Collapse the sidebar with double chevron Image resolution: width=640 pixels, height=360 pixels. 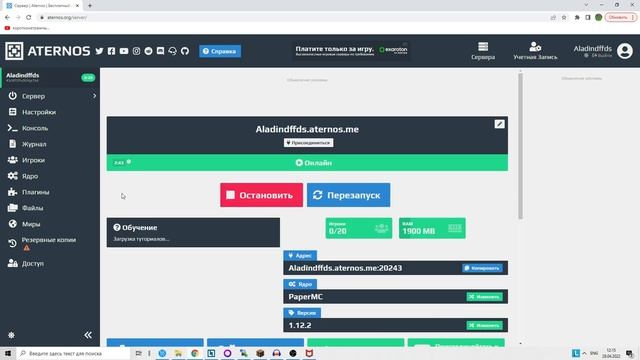88,335
